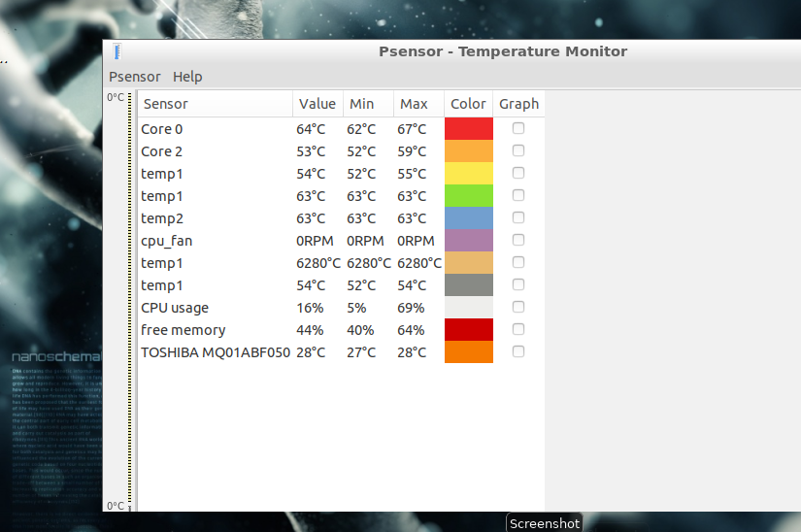Click the Psensor window title bar icon
The width and height of the screenshot is (801, 532).
(x=117, y=52)
